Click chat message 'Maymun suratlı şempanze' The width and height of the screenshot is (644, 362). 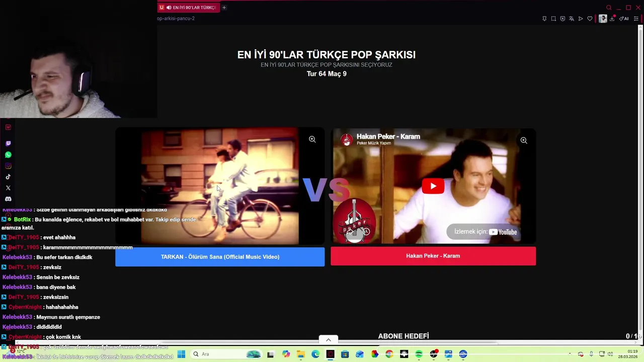68,317
